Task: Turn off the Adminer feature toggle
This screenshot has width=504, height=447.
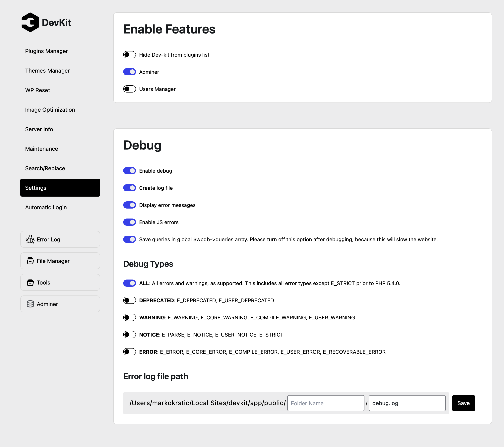Action: [x=129, y=72]
